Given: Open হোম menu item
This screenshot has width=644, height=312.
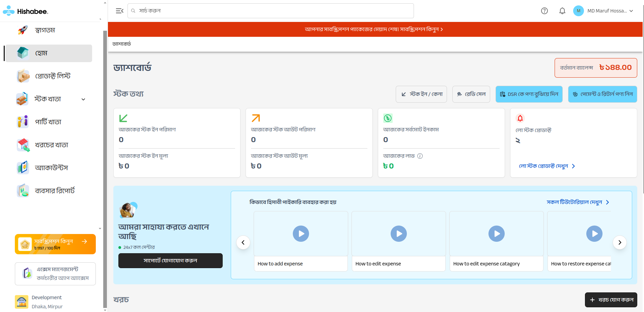Looking at the screenshot, I should 49,53.
